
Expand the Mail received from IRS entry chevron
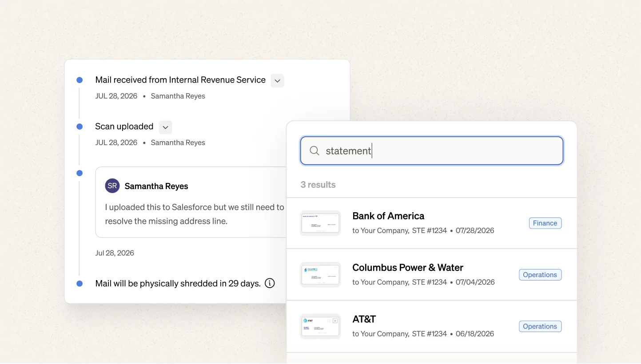(277, 81)
